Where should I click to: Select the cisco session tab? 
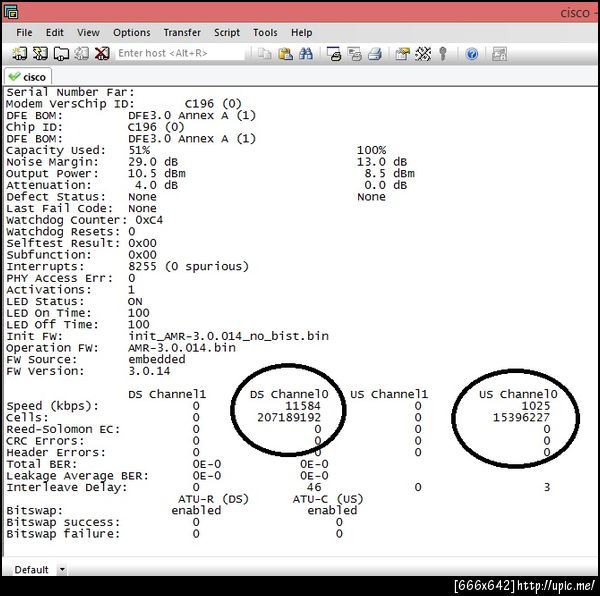(x=28, y=77)
